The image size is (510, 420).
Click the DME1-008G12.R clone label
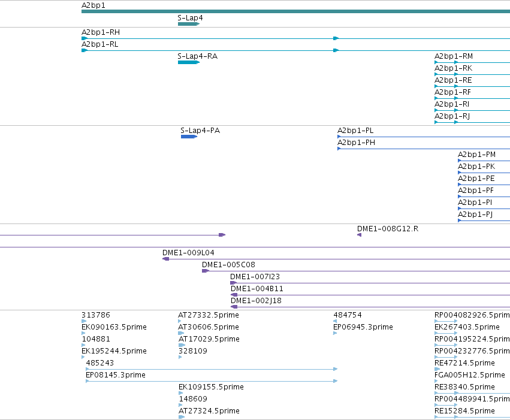(x=388, y=229)
